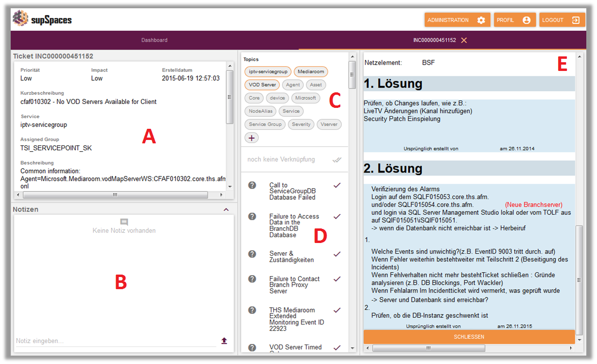The width and height of the screenshot is (597, 364).
Task: Click the 2. Lösung heading
Action: [x=393, y=168]
